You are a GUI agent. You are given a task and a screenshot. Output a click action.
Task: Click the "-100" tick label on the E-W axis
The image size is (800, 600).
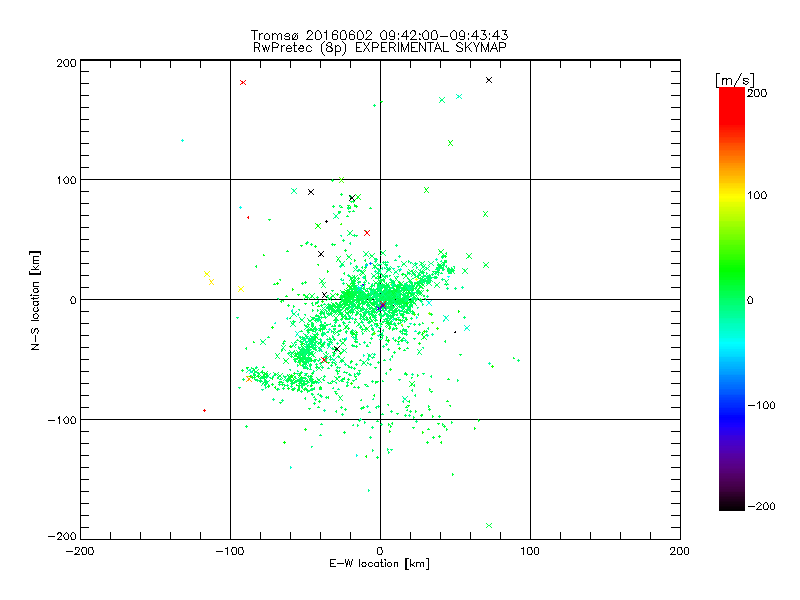pos(230,551)
